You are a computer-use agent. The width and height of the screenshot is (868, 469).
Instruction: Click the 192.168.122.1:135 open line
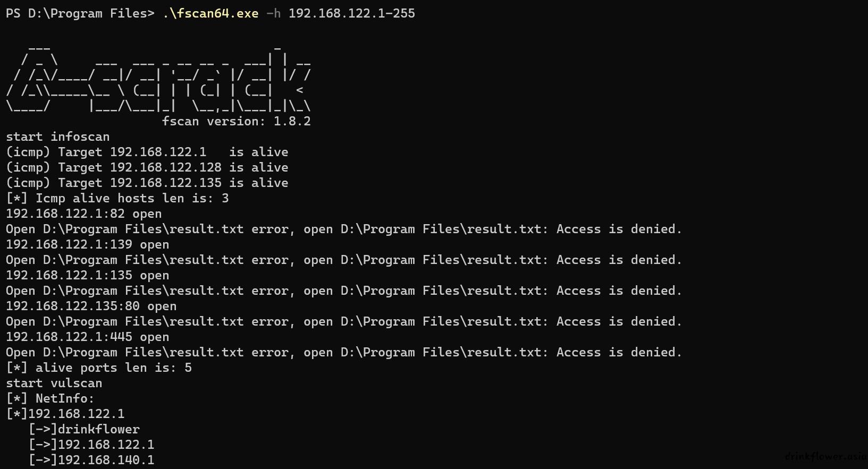tap(88, 275)
